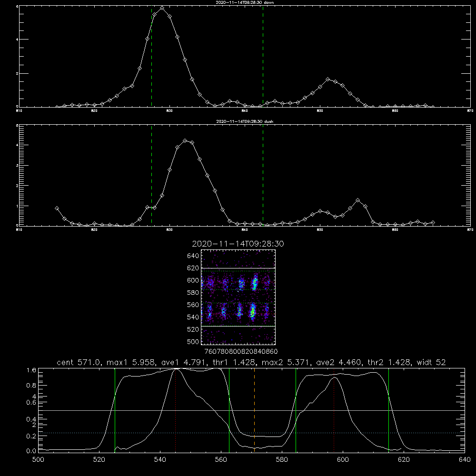Click the 520 y-axis label of spectral image
The image size is (476, 476).
[x=193, y=329]
